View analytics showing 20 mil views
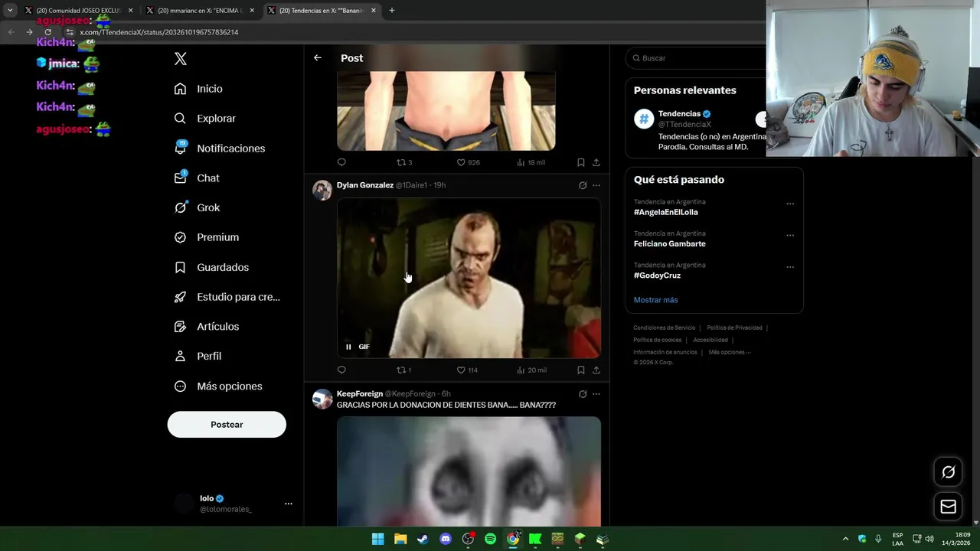980x551 pixels. point(531,370)
